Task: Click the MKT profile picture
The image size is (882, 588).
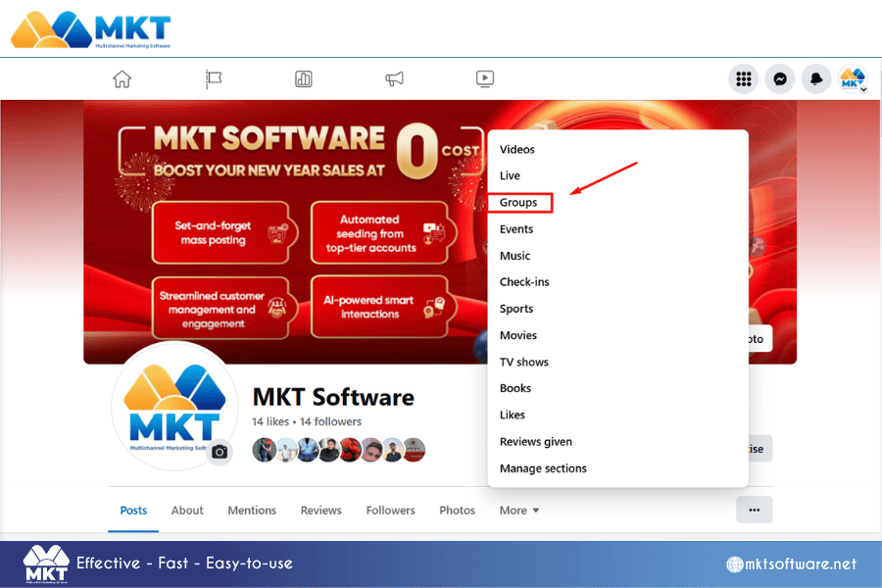Action: pyautogui.click(x=174, y=406)
